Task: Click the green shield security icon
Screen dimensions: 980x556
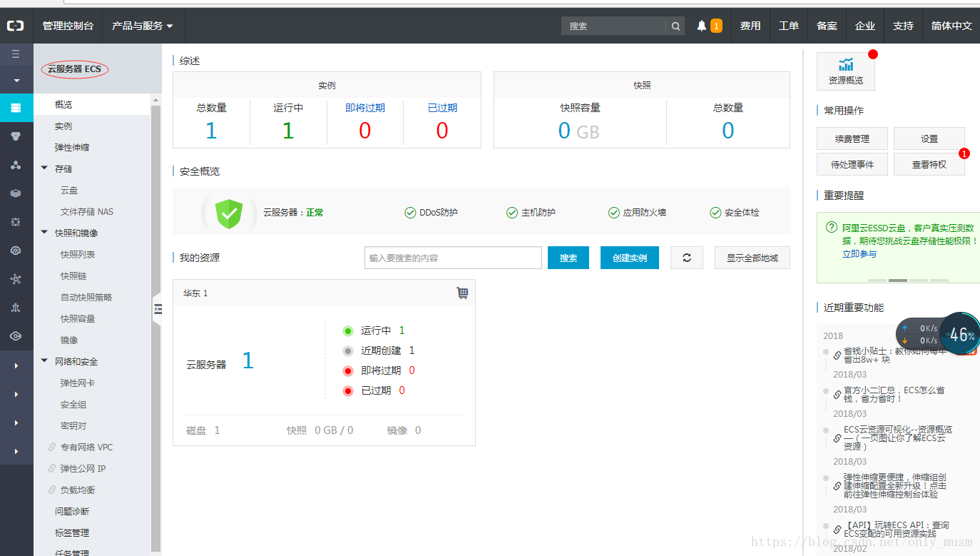Action: pyautogui.click(x=229, y=213)
